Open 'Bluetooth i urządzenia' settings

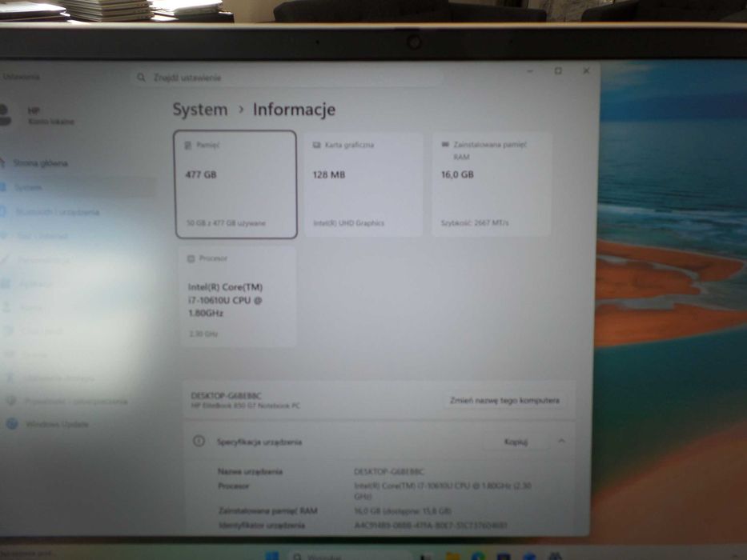coord(57,212)
